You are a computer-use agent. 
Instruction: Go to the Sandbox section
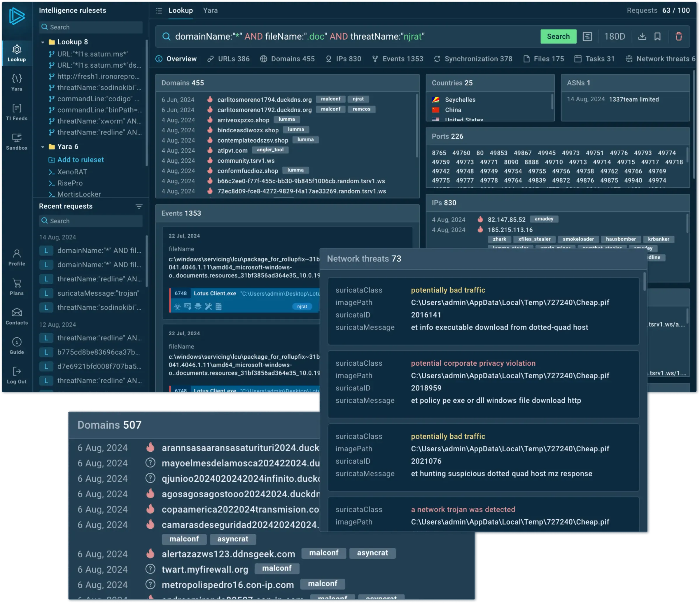(x=17, y=141)
